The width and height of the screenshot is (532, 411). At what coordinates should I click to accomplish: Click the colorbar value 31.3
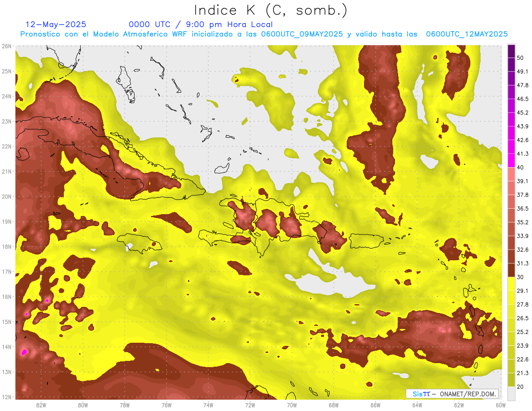click(523, 263)
